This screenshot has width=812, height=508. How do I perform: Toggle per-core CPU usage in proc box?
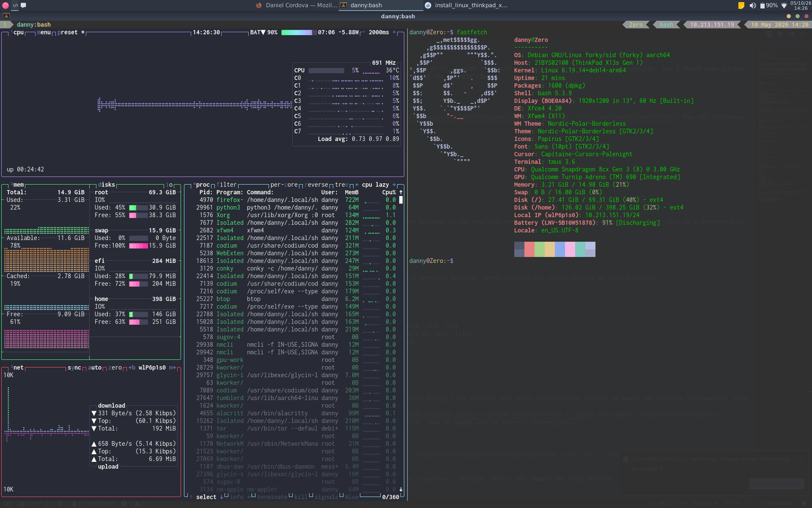pos(284,185)
